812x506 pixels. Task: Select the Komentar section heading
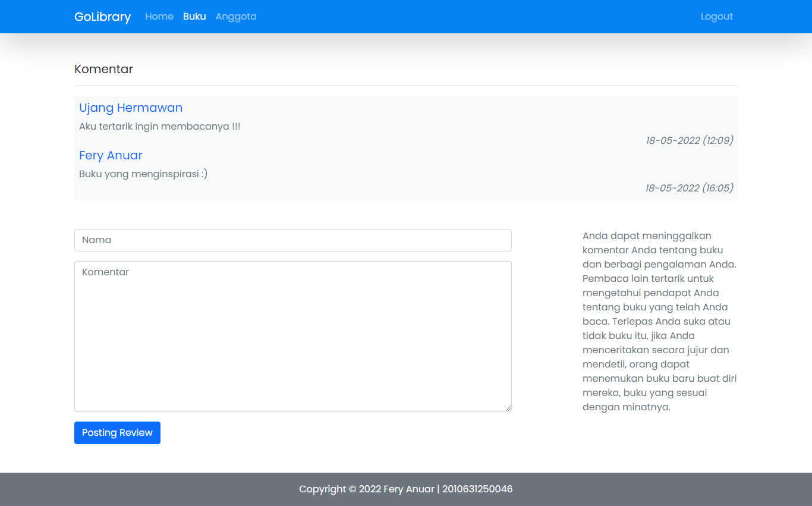103,69
